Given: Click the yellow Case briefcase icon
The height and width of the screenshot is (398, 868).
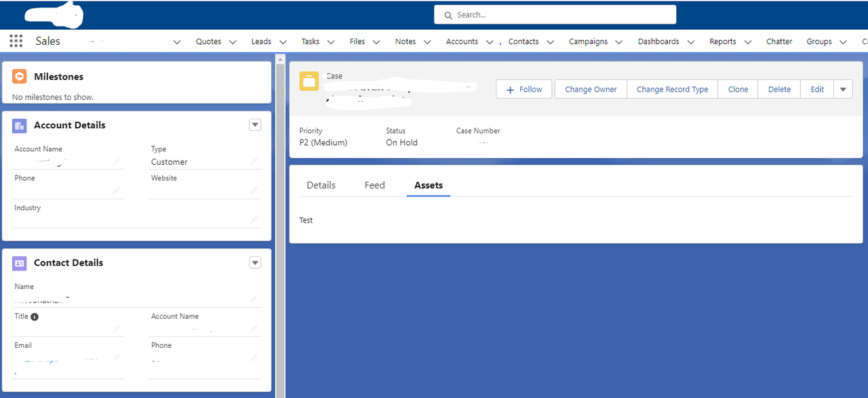Looking at the screenshot, I should (309, 81).
